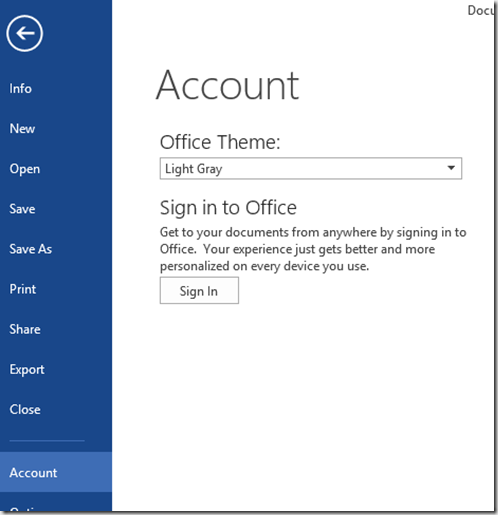This screenshot has width=498, height=515.
Task: Choose Export from the sidebar
Action: (27, 369)
